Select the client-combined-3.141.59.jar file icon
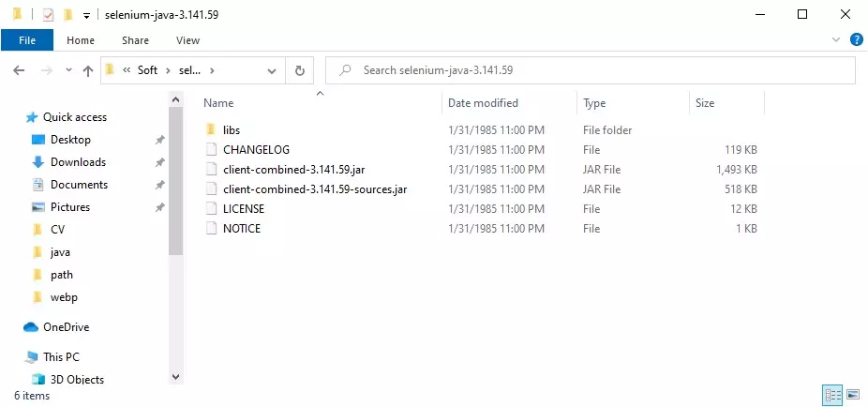This screenshot has height=407, width=868. click(x=210, y=170)
